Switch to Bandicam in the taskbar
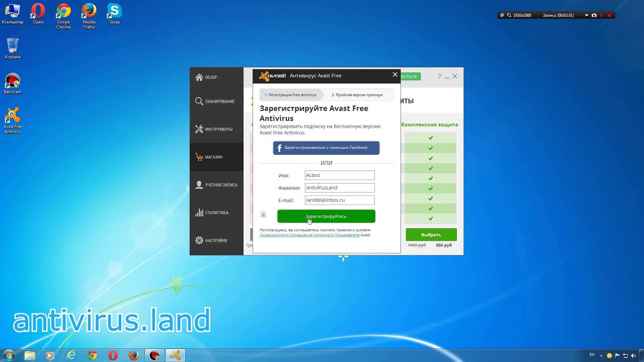This screenshot has width=644, height=362. click(x=154, y=355)
